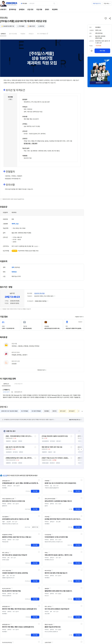The image size is (112, 644).
Task: Star the 꽃피는화덕피자 수성못점 listing
Action: [x=81, y=498]
